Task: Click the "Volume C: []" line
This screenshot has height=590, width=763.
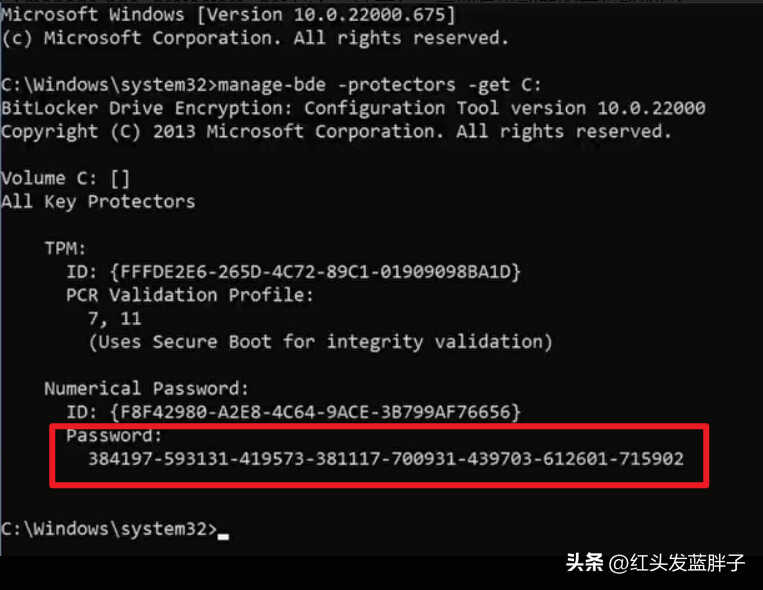Action: point(66,178)
